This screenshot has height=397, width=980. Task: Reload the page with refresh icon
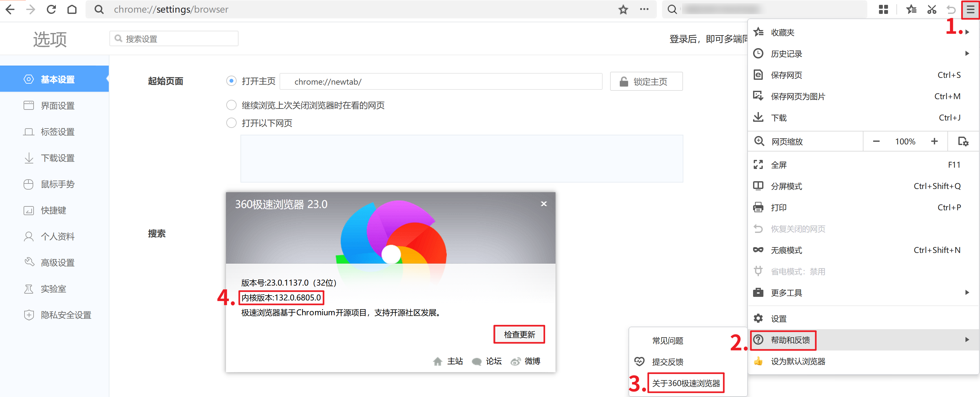point(51,9)
